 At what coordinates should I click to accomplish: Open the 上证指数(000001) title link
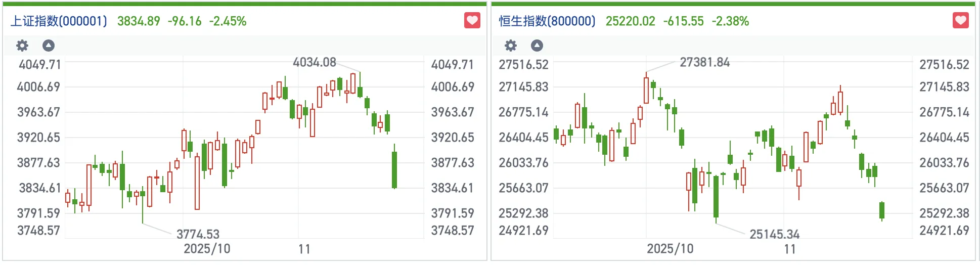coord(59,21)
